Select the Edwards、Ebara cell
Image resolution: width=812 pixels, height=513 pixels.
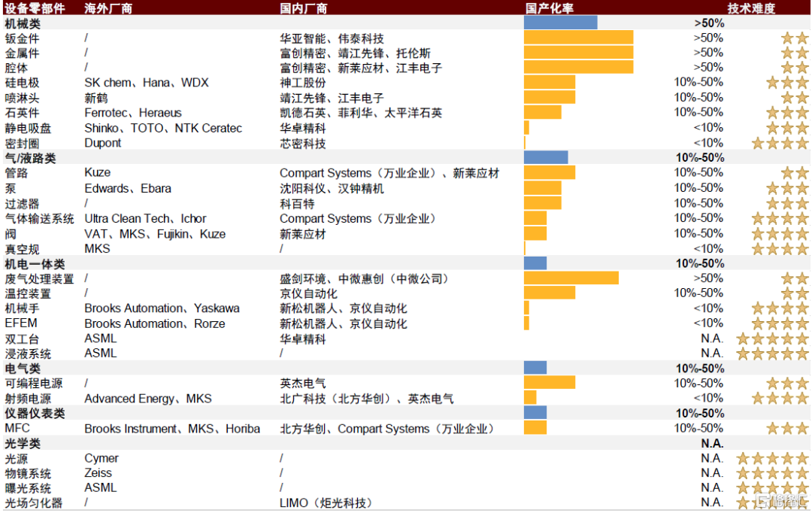[x=128, y=188]
